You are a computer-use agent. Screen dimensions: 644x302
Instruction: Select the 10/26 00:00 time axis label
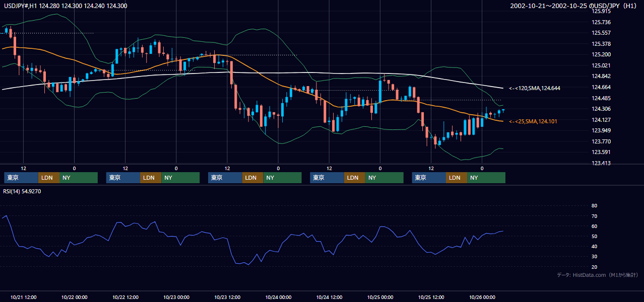pos(482,297)
